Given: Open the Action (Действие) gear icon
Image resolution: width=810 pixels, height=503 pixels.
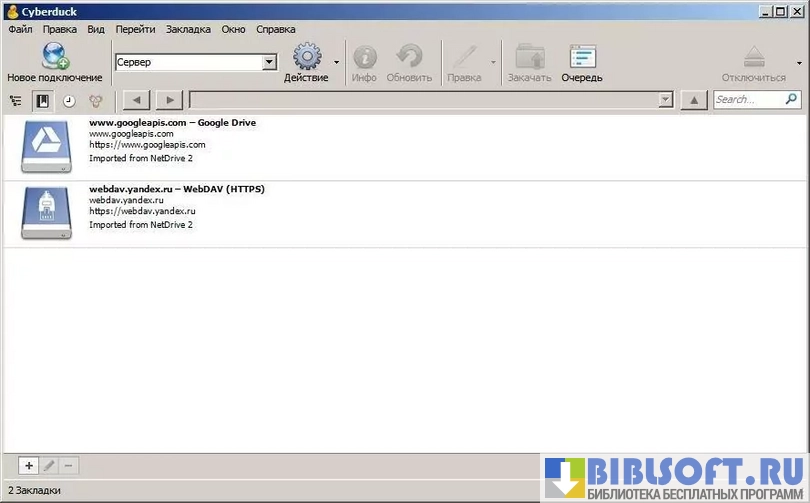Looking at the screenshot, I should pos(306,57).
